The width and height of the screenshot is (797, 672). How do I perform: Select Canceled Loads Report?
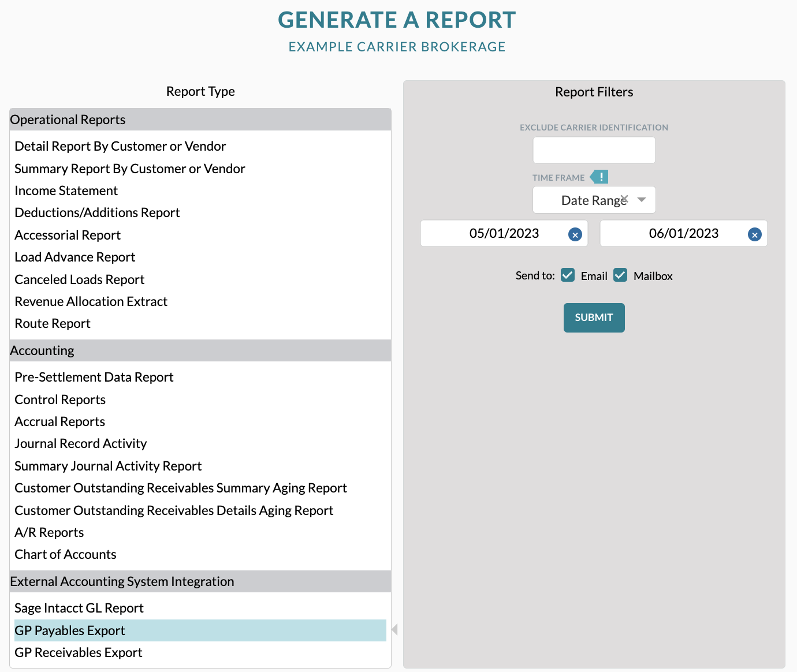tap(200, 279)
